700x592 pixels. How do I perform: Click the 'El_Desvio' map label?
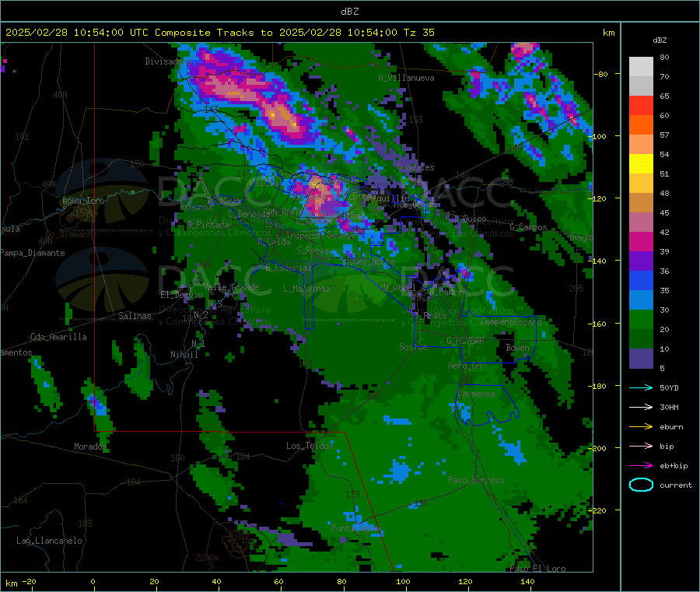[x=181, y=295]
